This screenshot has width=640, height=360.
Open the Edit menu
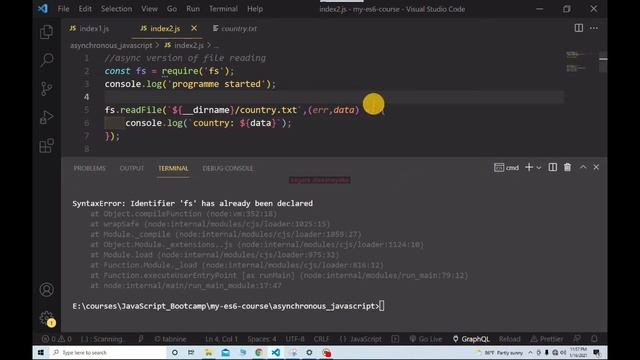pos(85,9)
